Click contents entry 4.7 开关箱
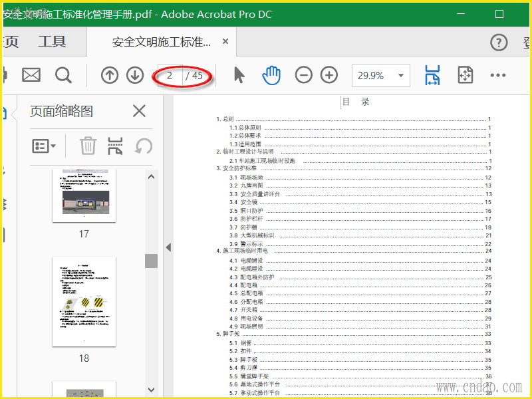 coord(360,310)
